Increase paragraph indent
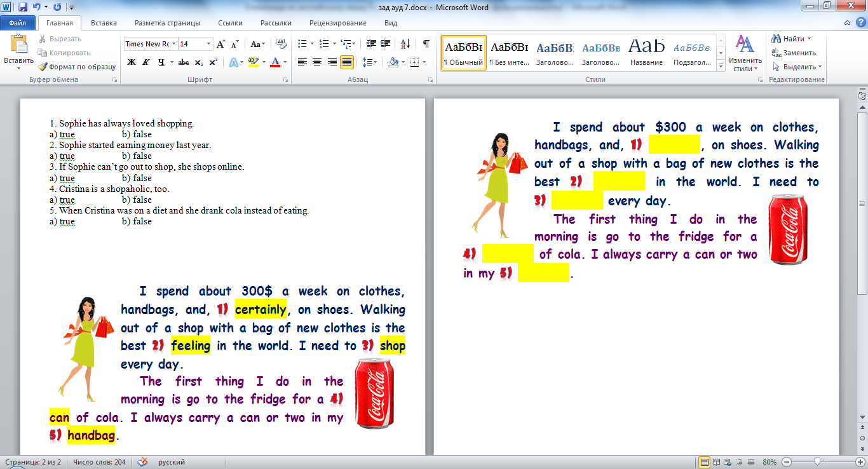 click(x=385, y=44)
